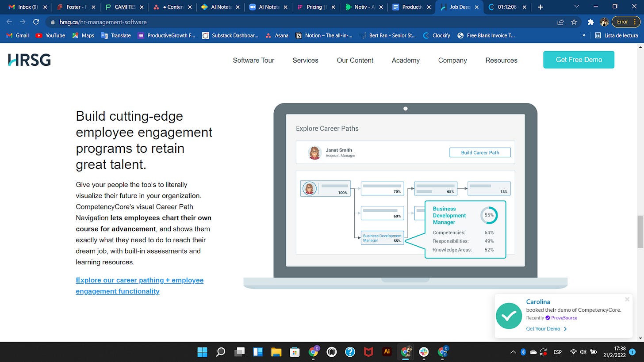
Task: Click the share page icon in address bar
Action: point(560,22)
